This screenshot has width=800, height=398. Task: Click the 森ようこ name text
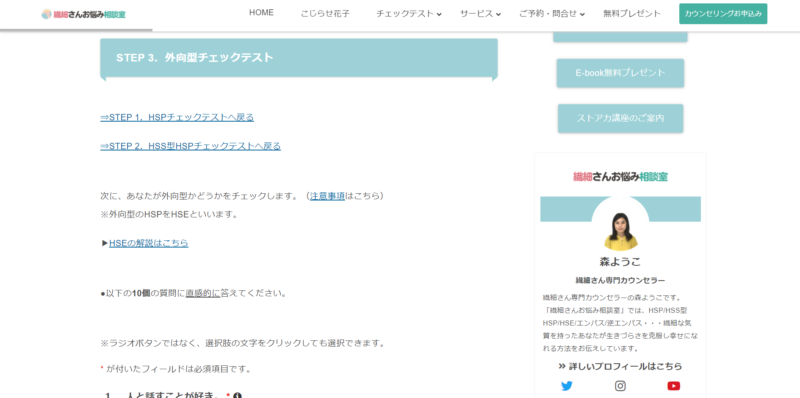pyautogui.click(x=620, y=262)
